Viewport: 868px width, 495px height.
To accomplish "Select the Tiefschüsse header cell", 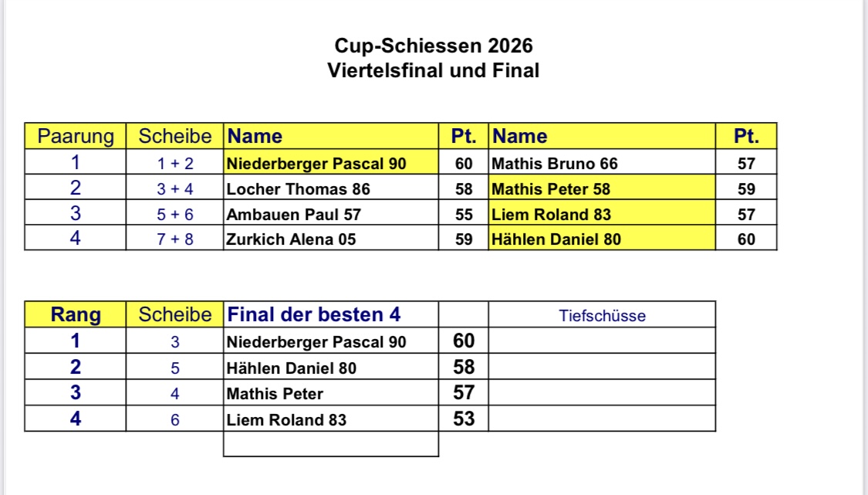I will coord(602,314).
